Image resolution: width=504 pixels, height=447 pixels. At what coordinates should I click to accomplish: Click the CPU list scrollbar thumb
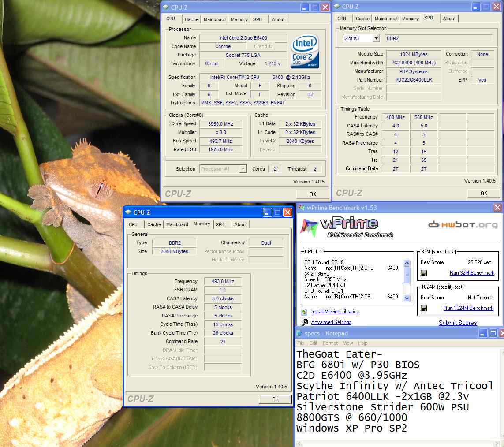(407, 276)
